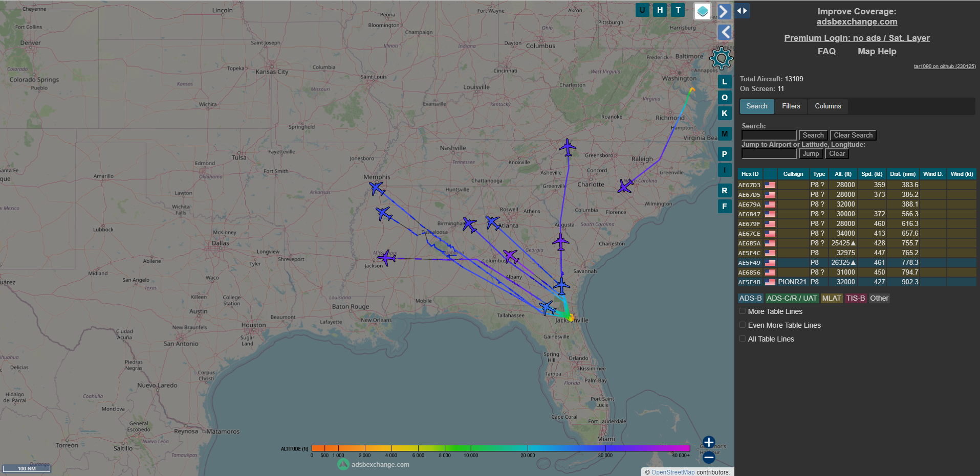Click the aircraft icon near Birmingham
This screenshot has height=476, width=980.
point(470,224)
